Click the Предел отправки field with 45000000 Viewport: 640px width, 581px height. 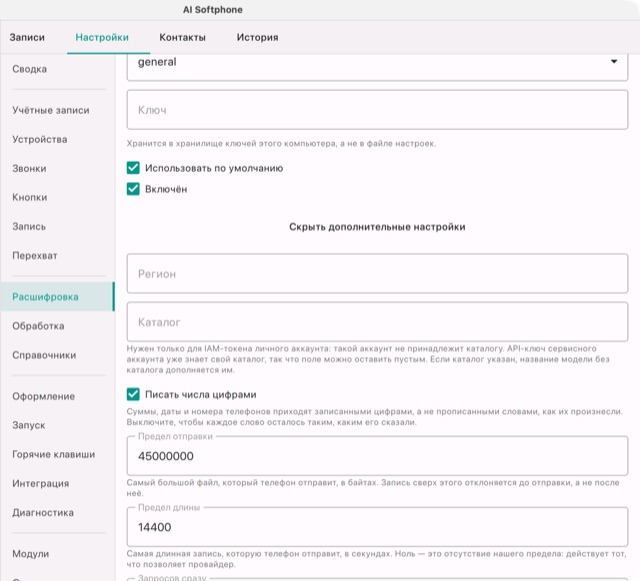[x=377, y=456]
